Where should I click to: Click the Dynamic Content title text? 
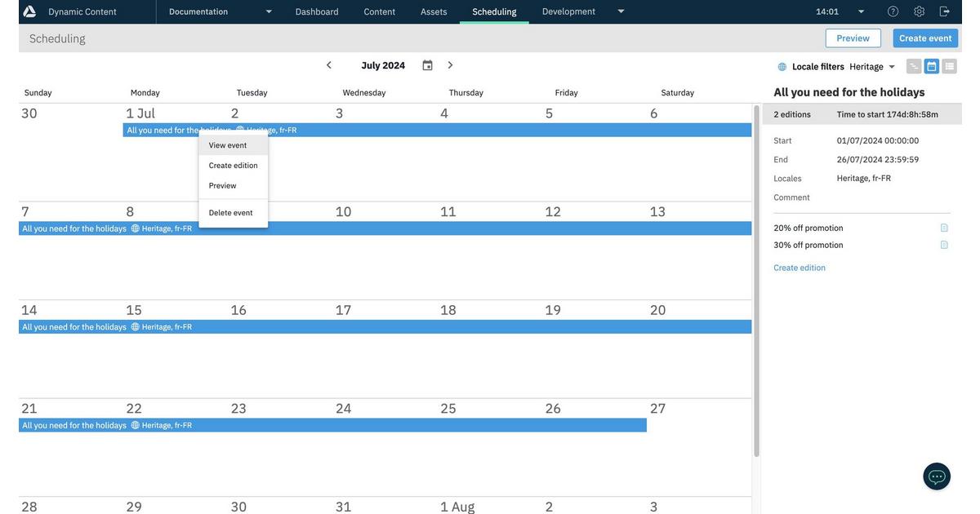tap(82, 11)
